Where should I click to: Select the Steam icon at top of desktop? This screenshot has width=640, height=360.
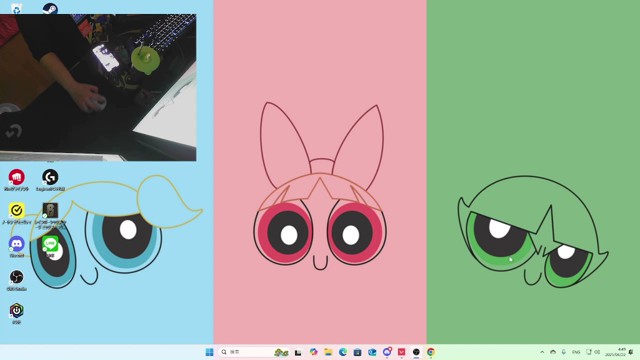click(50, 8)
